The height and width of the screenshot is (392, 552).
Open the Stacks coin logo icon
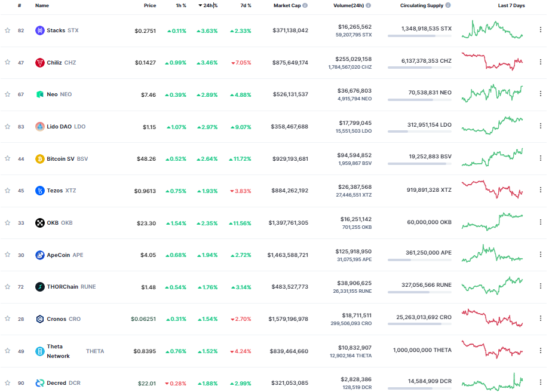[40, 30]
